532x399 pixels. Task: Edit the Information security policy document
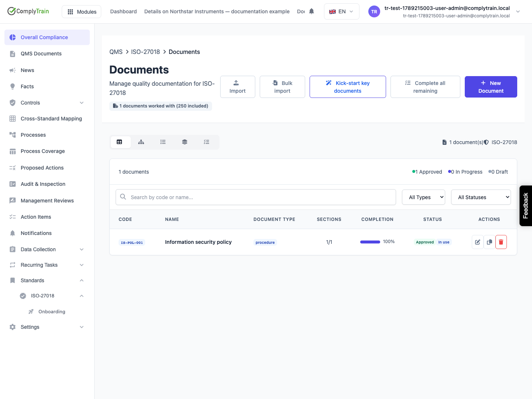click(478, 242)
